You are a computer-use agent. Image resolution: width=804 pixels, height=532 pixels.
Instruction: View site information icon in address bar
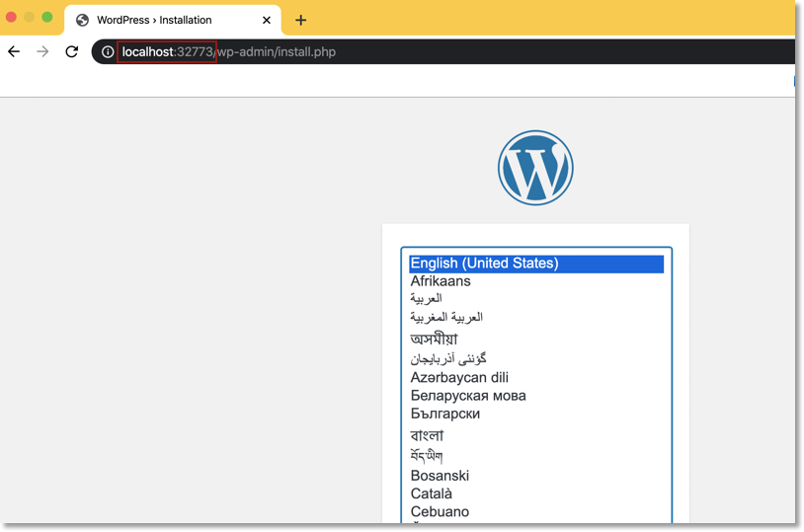click(x=107, y=51)
